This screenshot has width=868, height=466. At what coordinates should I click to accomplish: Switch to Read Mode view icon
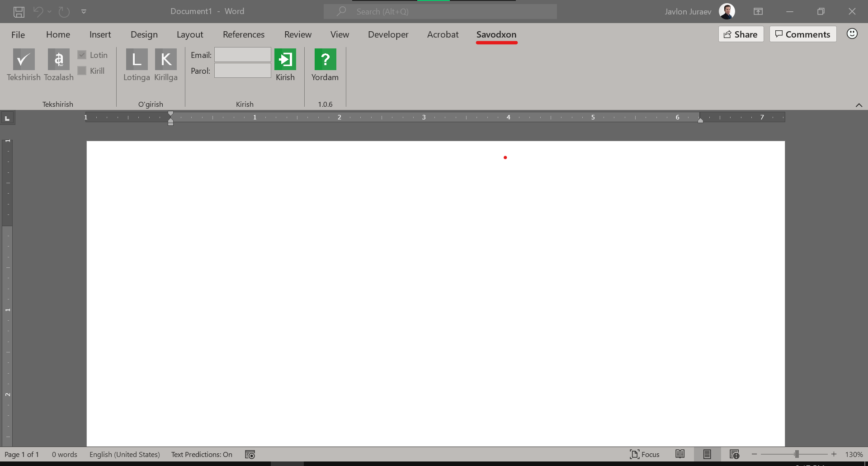[x=680, y=454]
